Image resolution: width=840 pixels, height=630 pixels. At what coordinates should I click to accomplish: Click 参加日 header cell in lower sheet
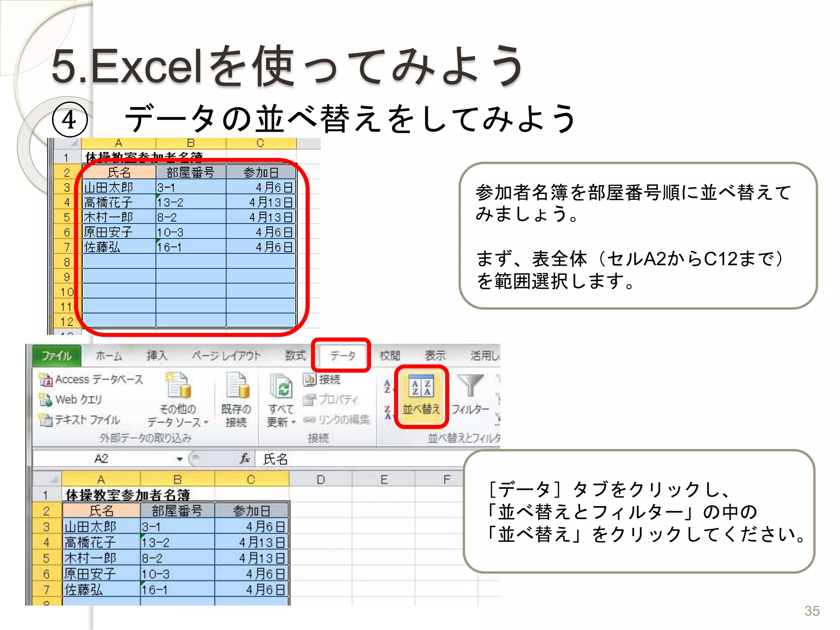click(252, 511)
